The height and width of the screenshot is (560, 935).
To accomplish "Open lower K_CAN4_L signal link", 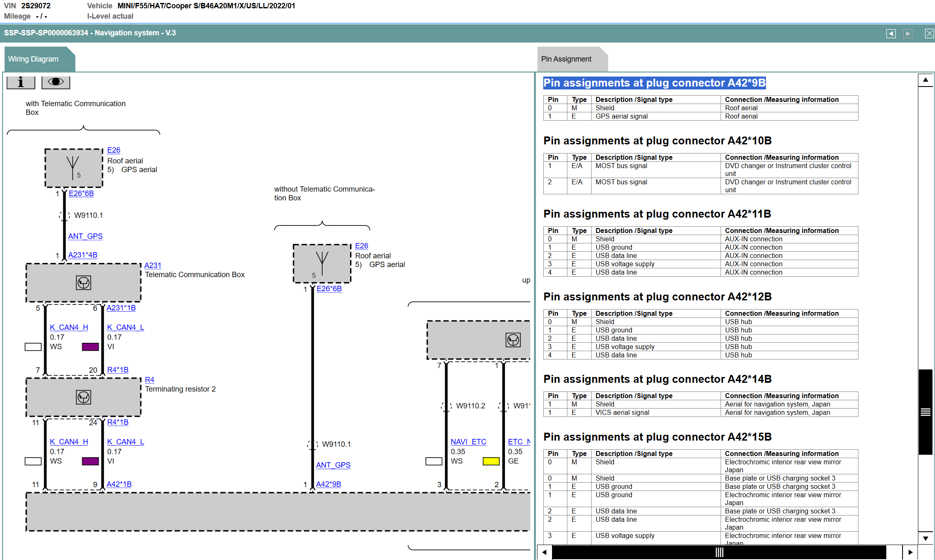I will point(126,442).
